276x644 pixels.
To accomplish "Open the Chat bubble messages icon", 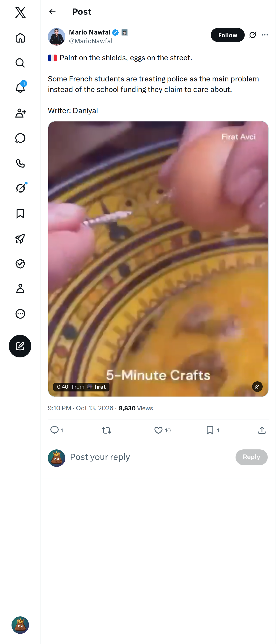I will point(20,138).
